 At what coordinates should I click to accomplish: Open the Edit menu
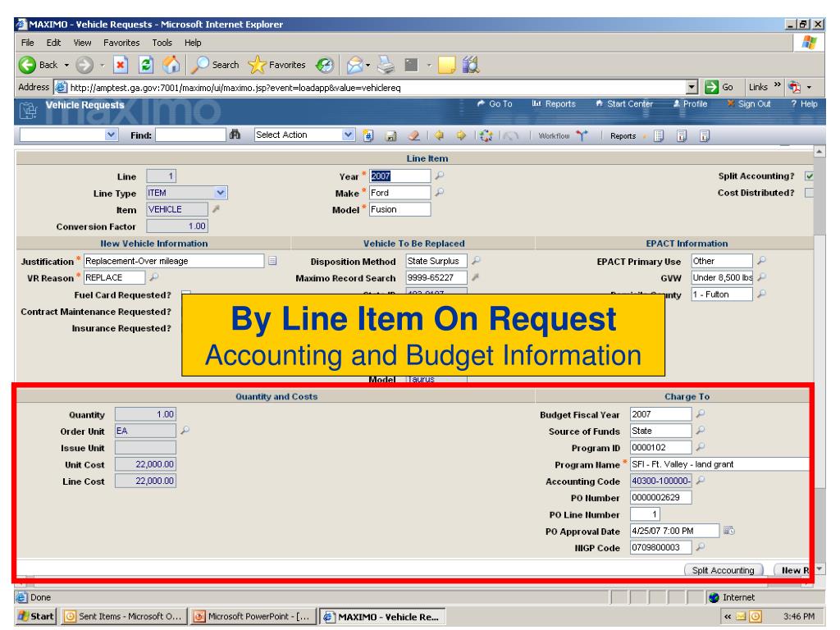click(x=53, y=43)
